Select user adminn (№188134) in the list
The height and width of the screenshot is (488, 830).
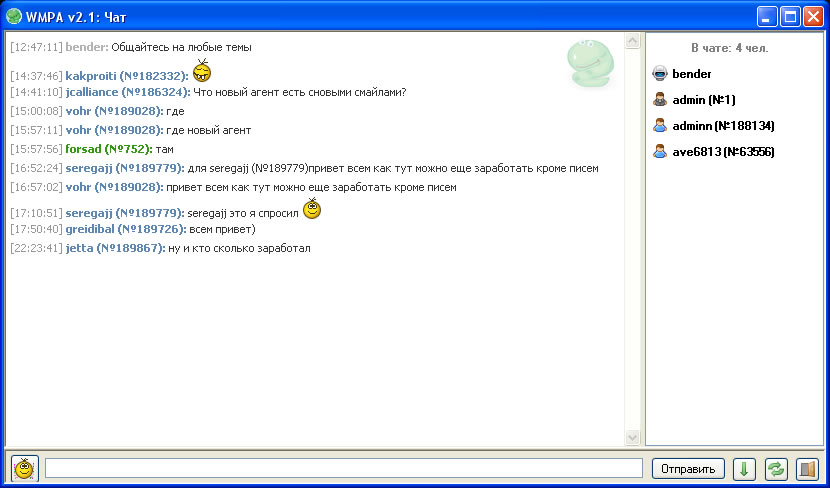723,126
